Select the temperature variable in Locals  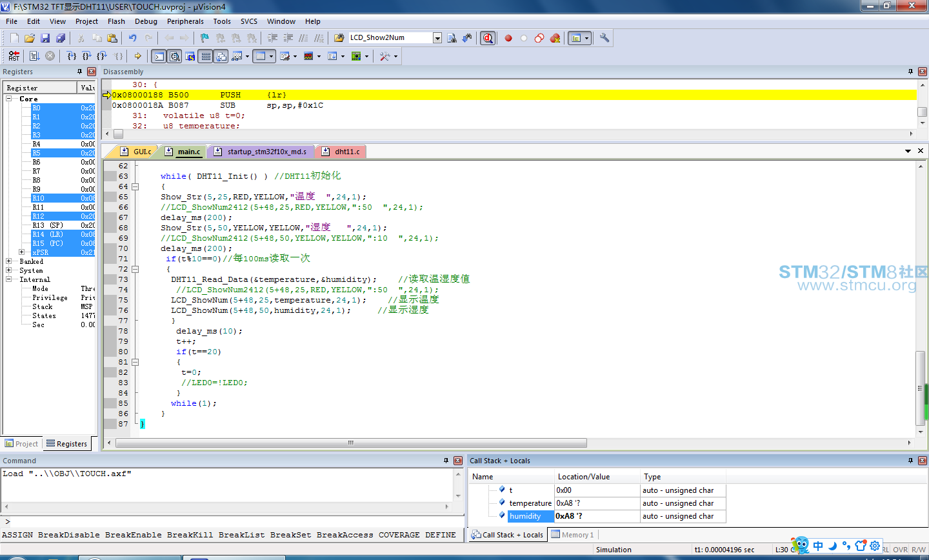(x=530, y=503)
